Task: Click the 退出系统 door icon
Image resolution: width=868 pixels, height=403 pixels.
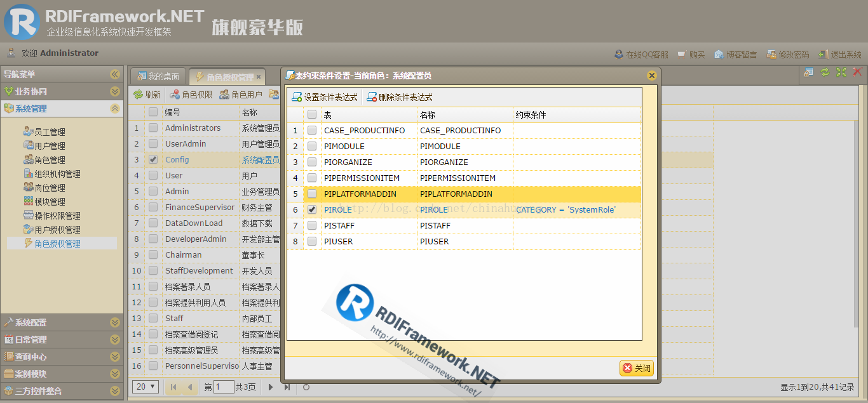Action: (823, 55)
